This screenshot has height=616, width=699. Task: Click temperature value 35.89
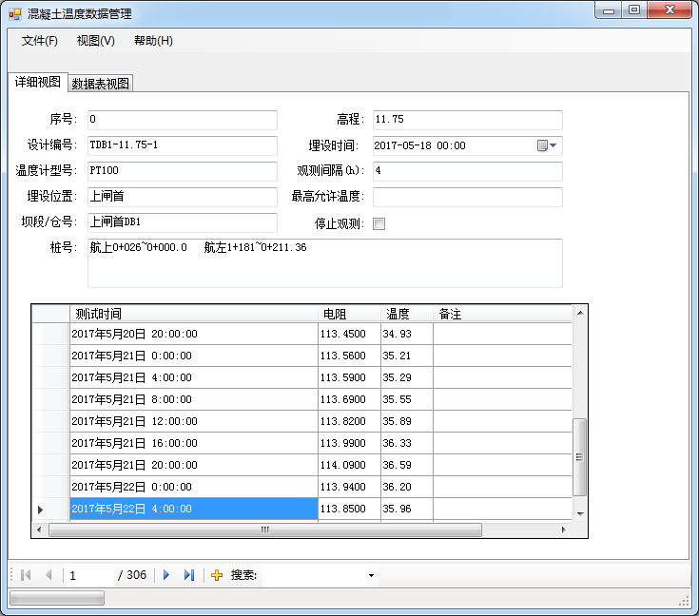click(407, 421)
